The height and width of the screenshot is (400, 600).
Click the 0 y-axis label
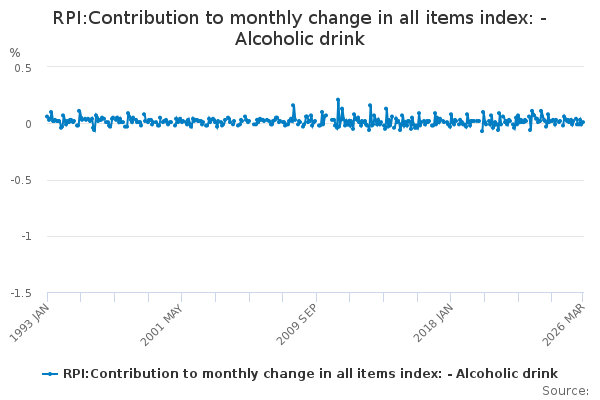click(29, 124)
